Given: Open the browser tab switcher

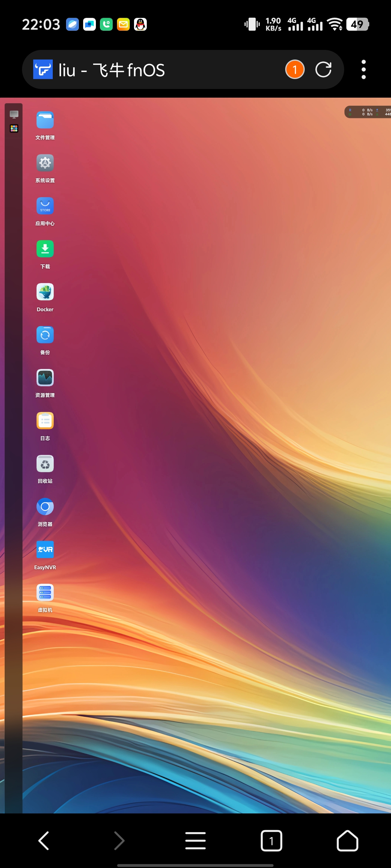Looking at the screenshot, I should coord(271,840).
